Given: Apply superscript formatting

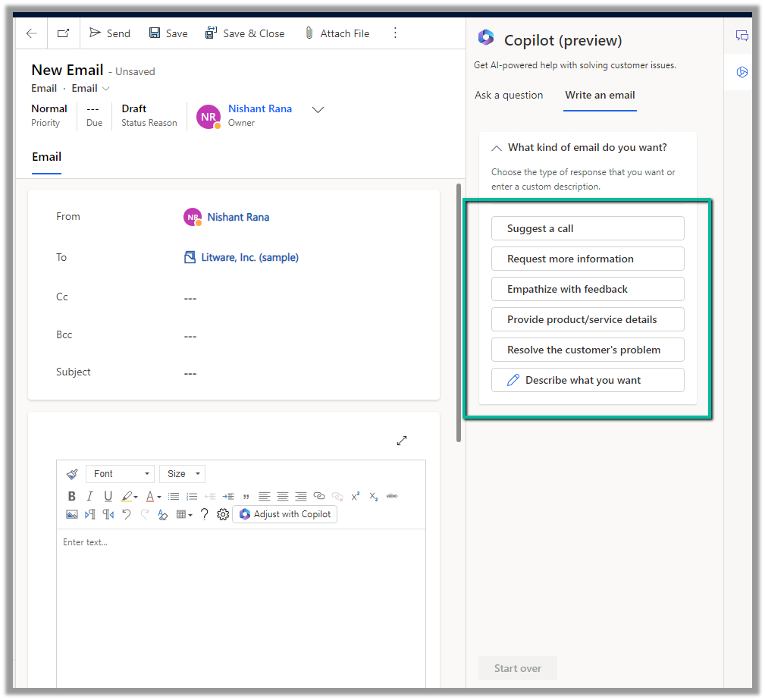Looking at the screenshot, I should coord(355,496).
